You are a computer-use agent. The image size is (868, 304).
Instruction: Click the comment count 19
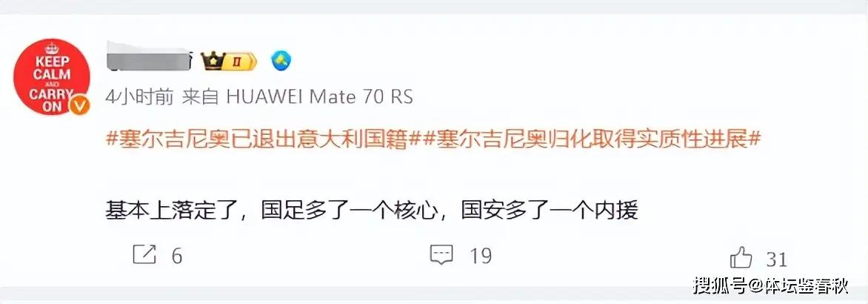pos(481,257)
